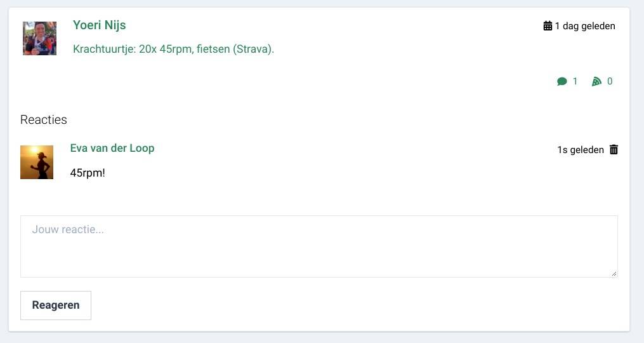The image size is (644, 343).
Task: Click the Reacties section heading
Action: tap(44, 119)
